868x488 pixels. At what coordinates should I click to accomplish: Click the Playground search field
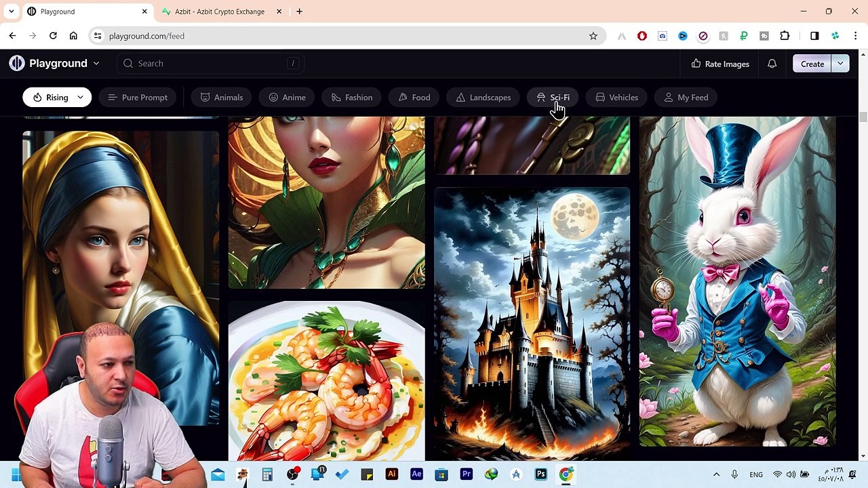coord(210,64)
